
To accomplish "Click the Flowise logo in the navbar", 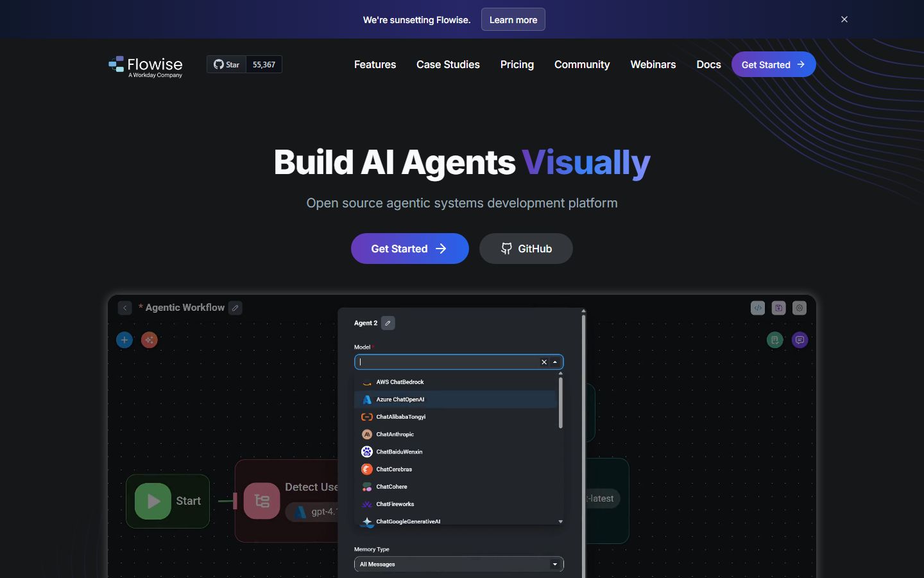I will (x=146, y=66).
